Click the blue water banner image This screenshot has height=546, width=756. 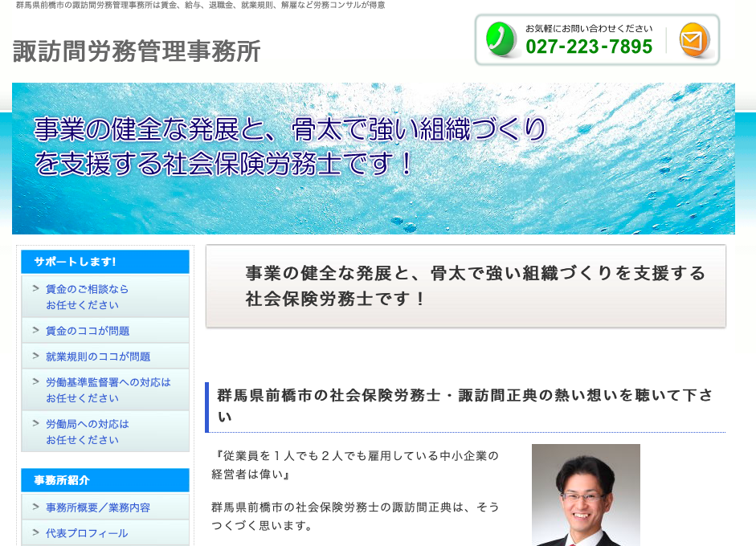(373, 158)
